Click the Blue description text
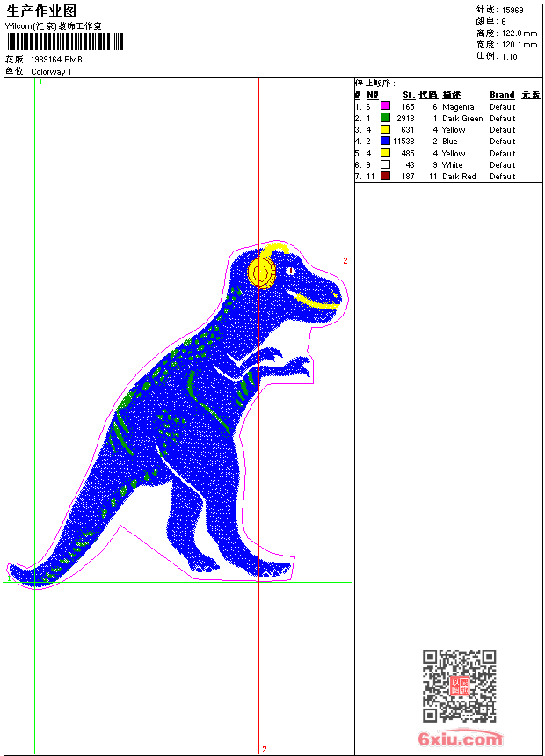 pos(450,142)
